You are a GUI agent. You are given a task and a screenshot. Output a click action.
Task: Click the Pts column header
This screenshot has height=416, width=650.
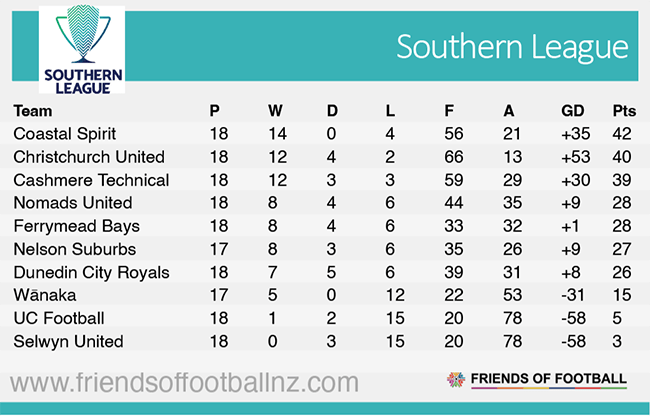624,111
